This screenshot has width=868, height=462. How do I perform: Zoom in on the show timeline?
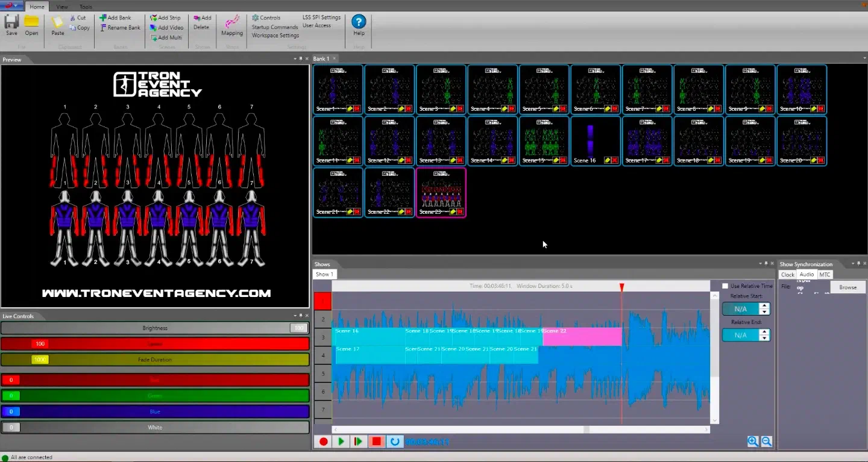point(753,442)
